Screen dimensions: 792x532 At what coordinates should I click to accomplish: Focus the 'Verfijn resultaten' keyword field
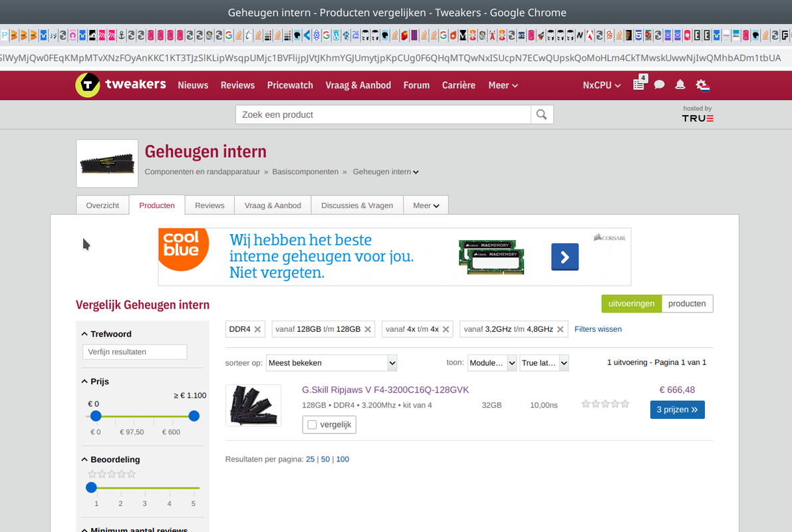click(135, 352)
